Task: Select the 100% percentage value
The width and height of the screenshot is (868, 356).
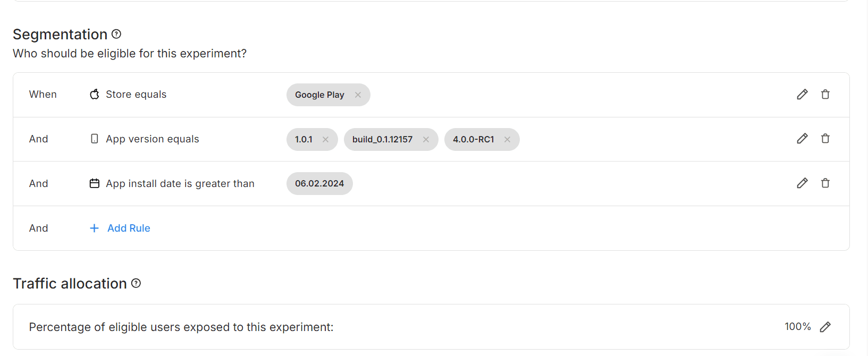Action: (x=797, y=326)
